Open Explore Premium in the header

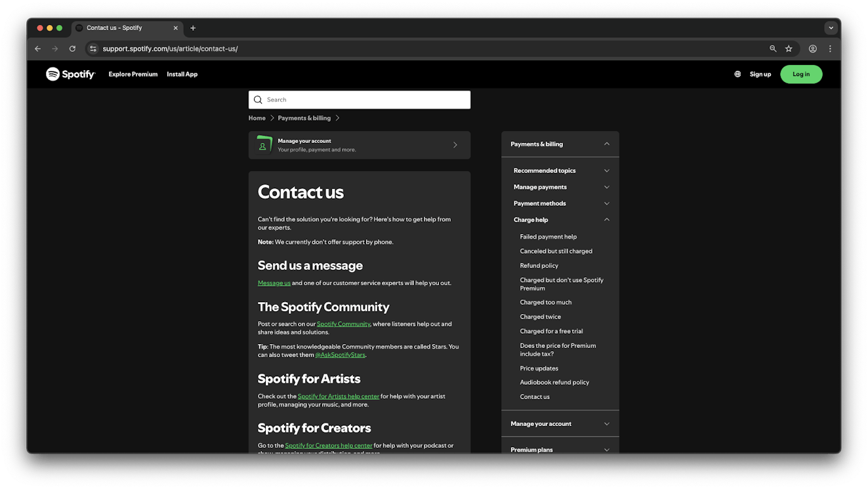(x=133, y=74)
